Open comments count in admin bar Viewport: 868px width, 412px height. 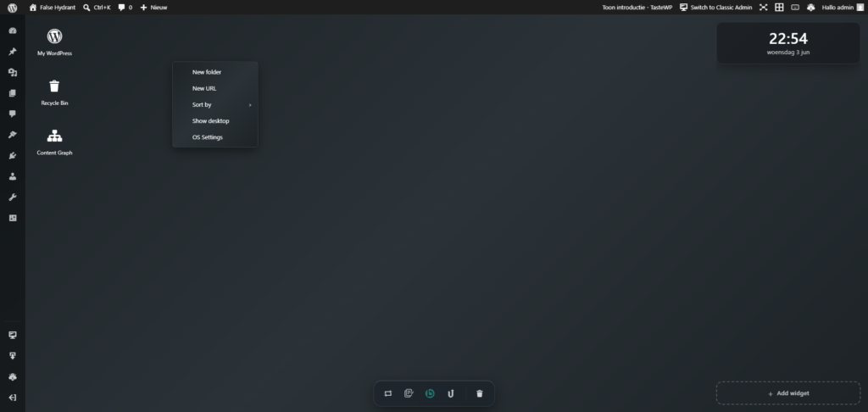[125, 7]
